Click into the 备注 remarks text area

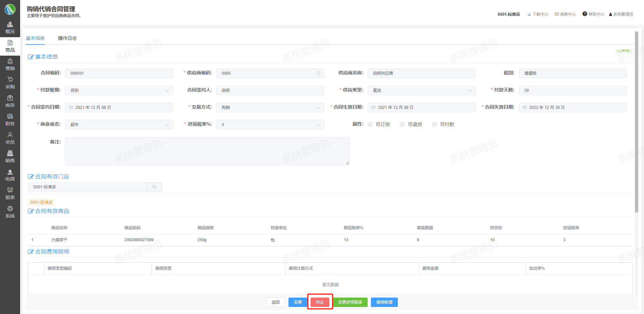point(207,151)
